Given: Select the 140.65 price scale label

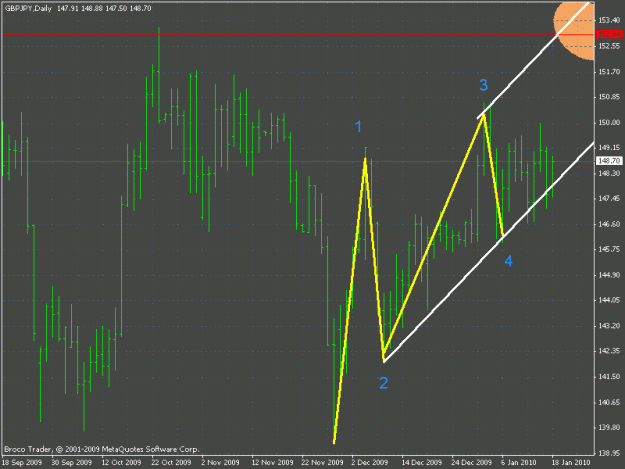Looking at the screenshot, I should pyautogui.click(x=609, y=402).
